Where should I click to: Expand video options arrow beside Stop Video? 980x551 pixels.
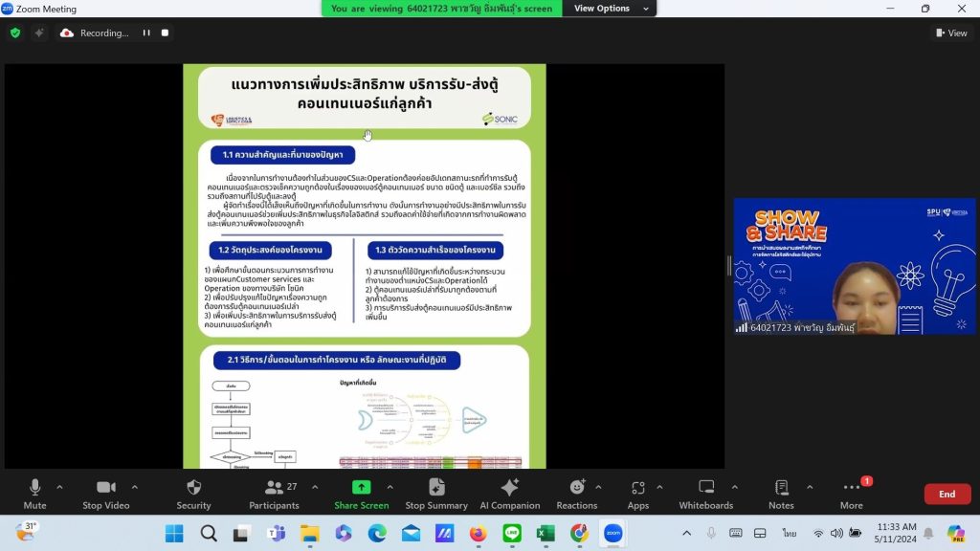pyautogui.click(x=134, y=487)
